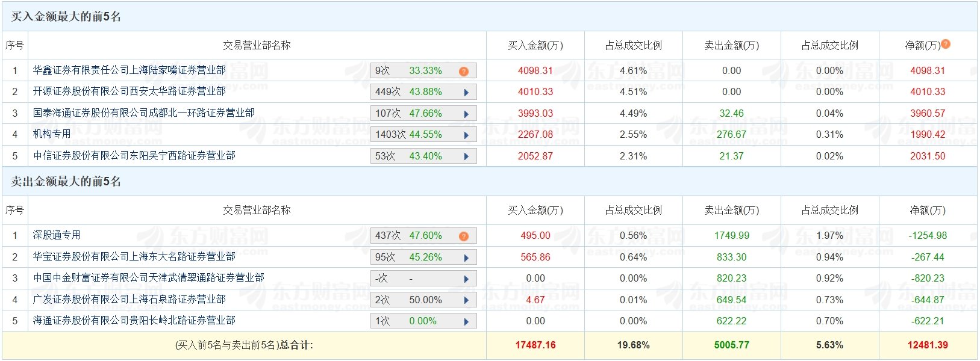Image resolution: width=980 pixels, height=361 pixels.
Task: Click the 2次 50.00% stats box
Action: pos(423,300)
